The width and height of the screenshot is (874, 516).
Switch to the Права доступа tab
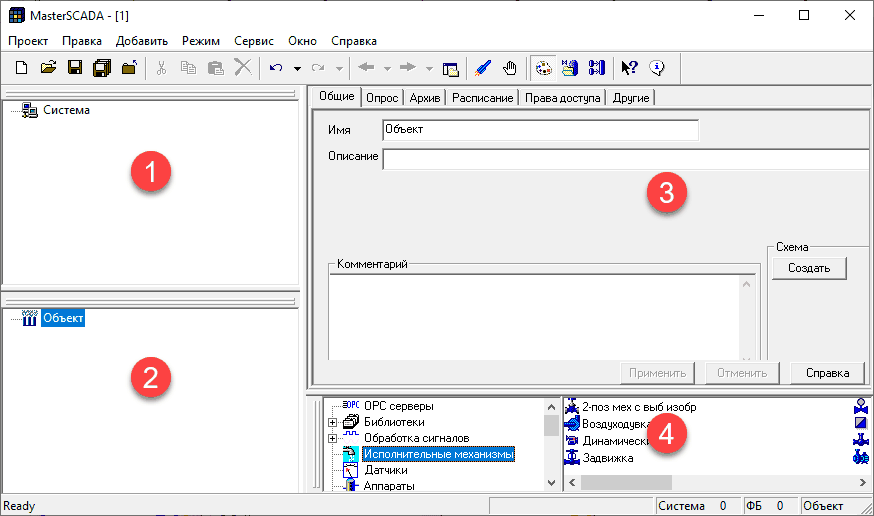coord(562,98)
